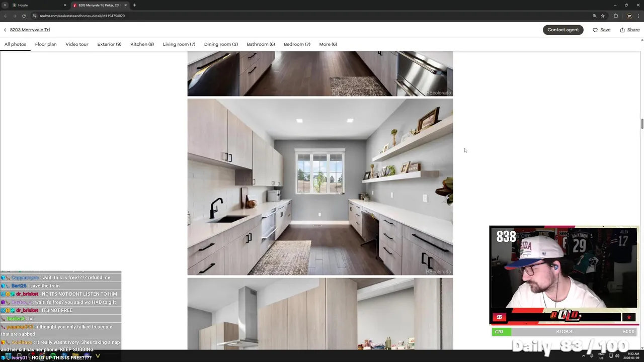Click the red badge icon below the webcam

pyautogui.click(x=499, y=317)
